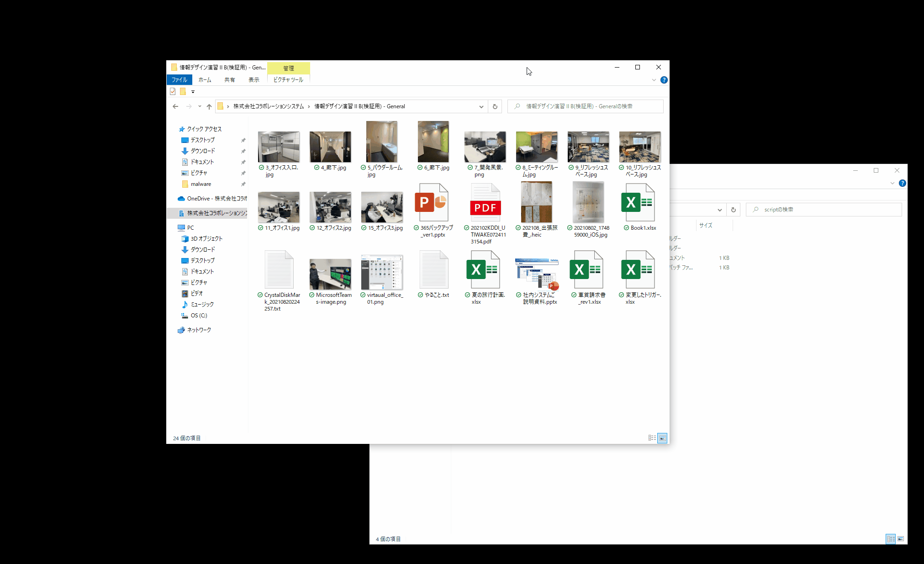The height and width of the screenshot is (564, 924).
Task: Open Book1.xlsx Excel file icon
Action: [x=638, y=203]
